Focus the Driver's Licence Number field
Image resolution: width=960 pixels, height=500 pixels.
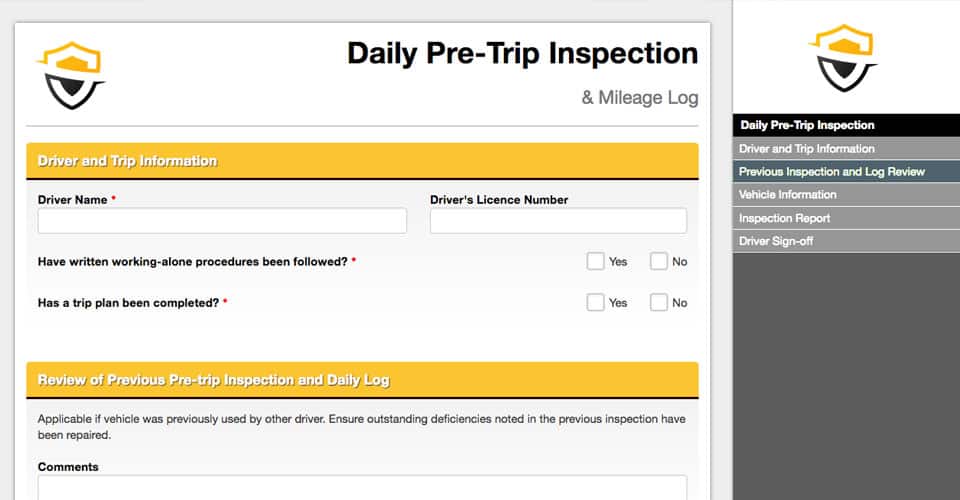558,221
